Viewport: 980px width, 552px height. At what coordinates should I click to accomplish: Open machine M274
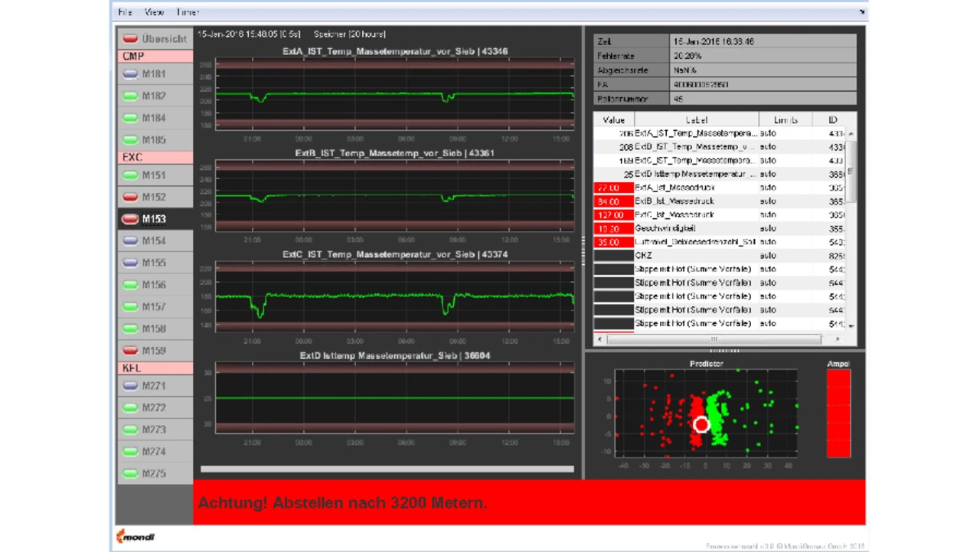coord(155,451)
